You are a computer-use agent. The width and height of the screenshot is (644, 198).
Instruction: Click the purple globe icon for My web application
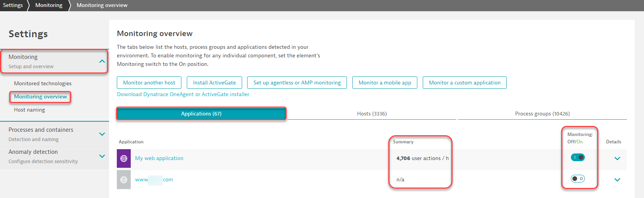[124, 158]
